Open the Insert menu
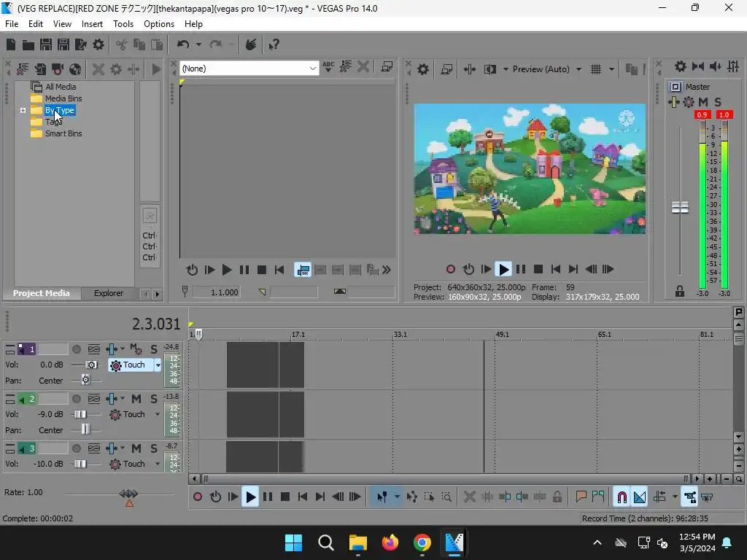This screenshot has width=747, height=560. click(92, 24)
